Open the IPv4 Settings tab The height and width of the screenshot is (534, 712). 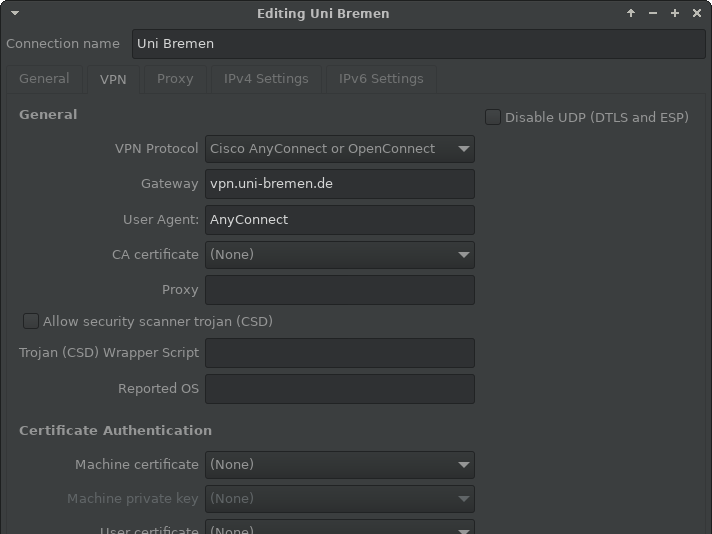pos(266,79)
